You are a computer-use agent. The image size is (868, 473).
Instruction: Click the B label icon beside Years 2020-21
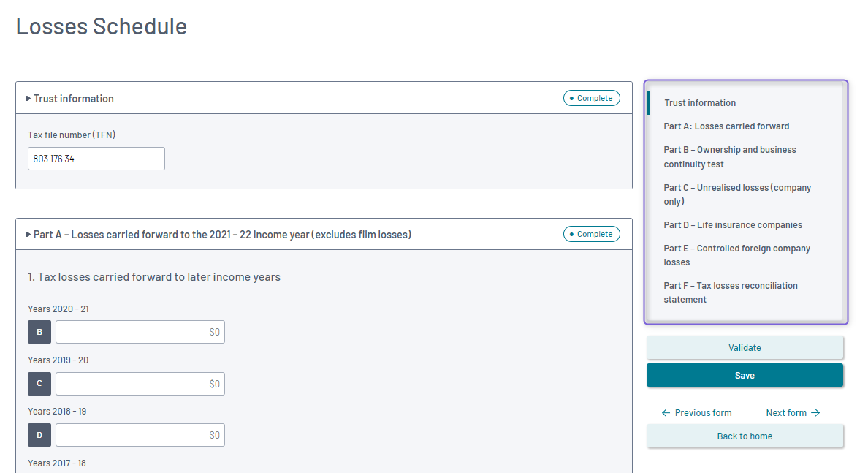[x=39, y=333]
